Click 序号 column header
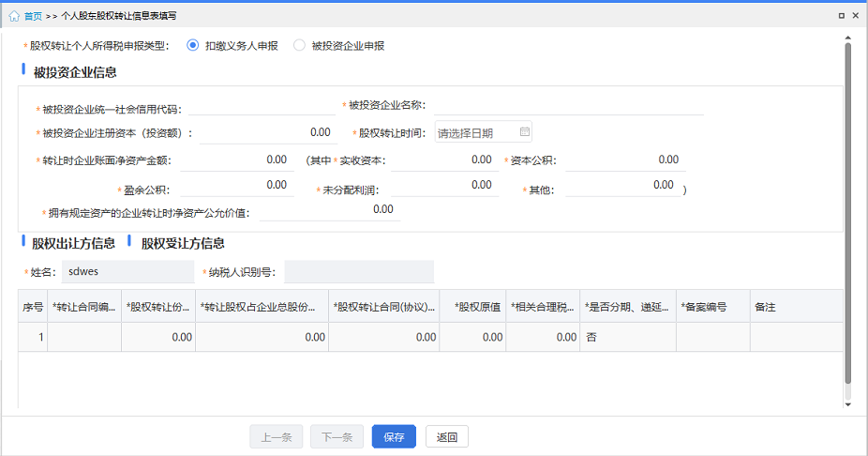868x456 pixels. point(33,307)
